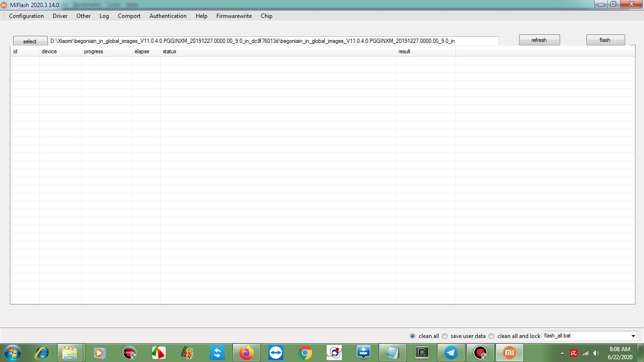Open the Driver menu
The width and height of the screenshot is (644, 362).
[x=60, y=16]
